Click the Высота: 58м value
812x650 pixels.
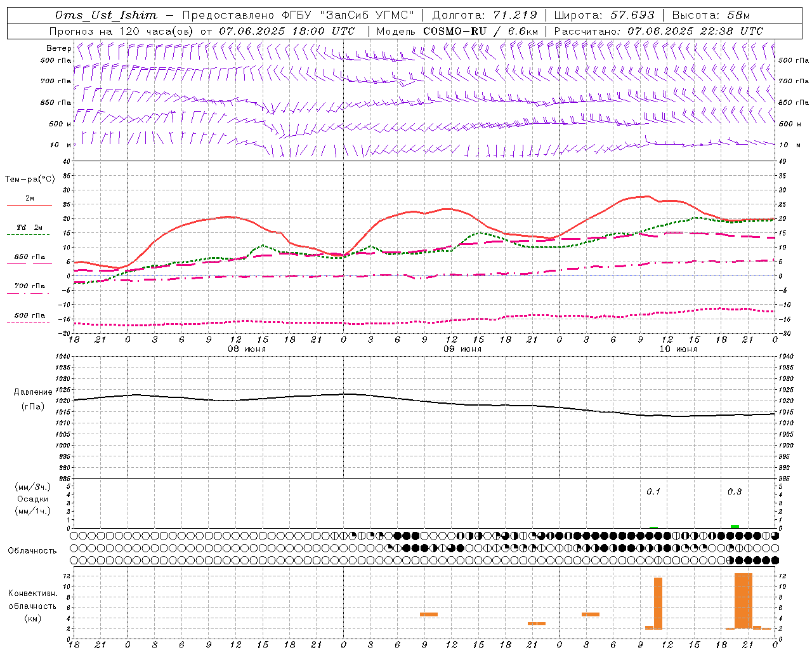point(710,15)
